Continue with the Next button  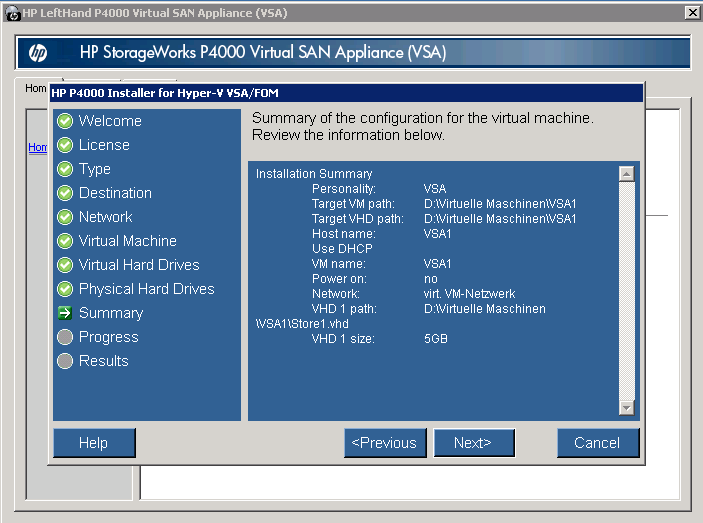(x=474, y=443)
